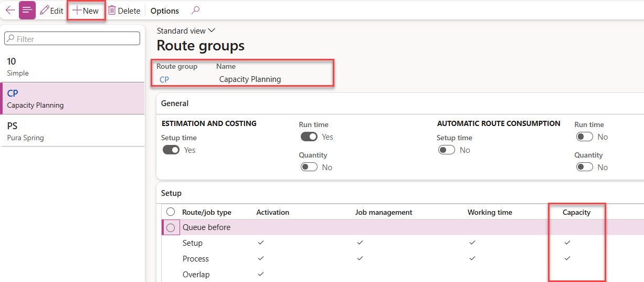Click the Process row label

196,259
